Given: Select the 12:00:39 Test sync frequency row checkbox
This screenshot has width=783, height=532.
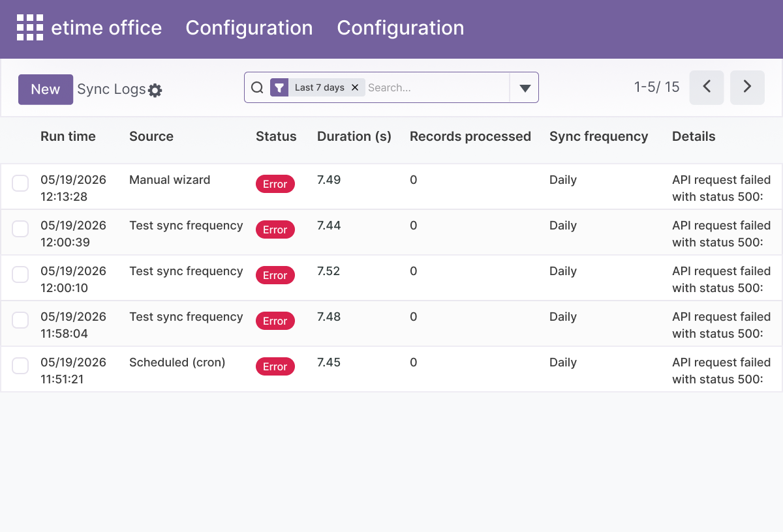Looking at the screenshot, I should [x=20, y=229].
